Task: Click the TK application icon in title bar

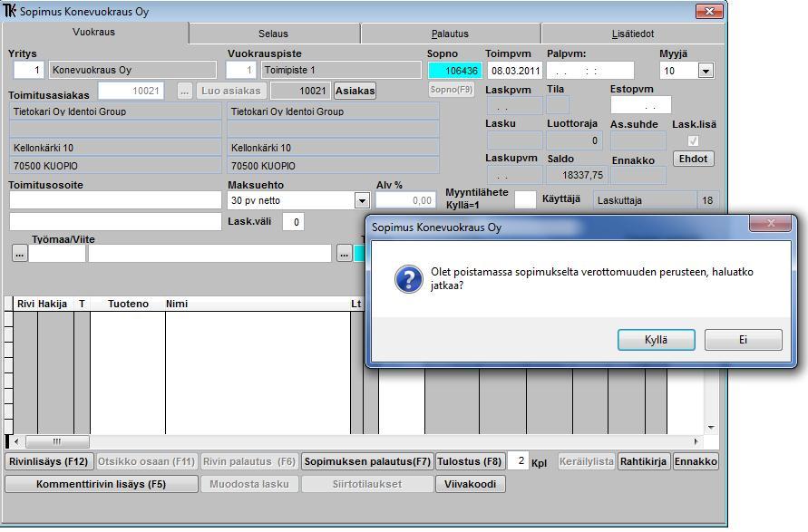Action: tap(10, 11)
